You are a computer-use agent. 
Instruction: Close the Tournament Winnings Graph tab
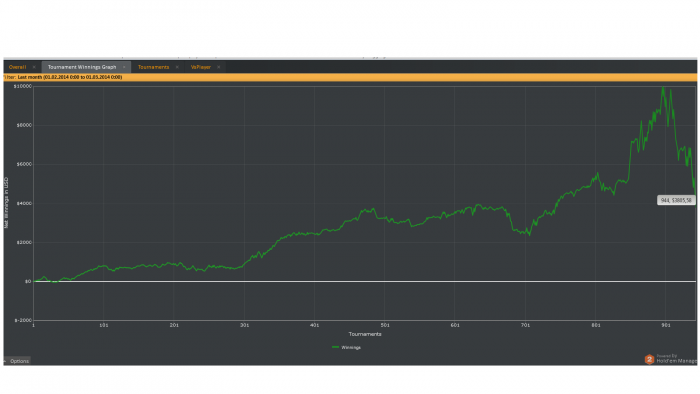coord(124,67)
